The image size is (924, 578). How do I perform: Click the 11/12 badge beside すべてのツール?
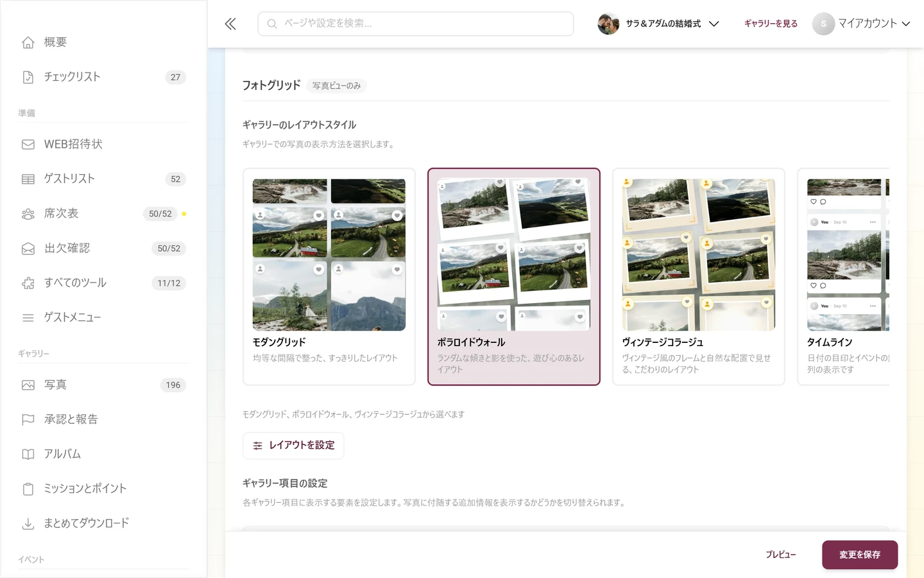point(169,283)
